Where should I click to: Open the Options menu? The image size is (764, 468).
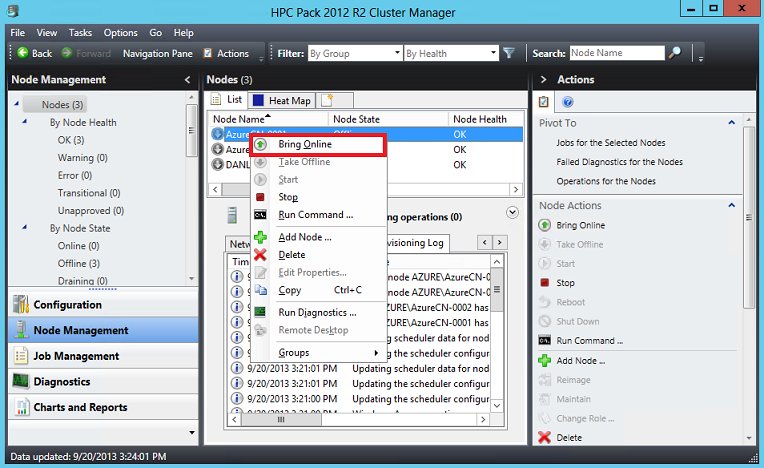(x=120, y=33)
